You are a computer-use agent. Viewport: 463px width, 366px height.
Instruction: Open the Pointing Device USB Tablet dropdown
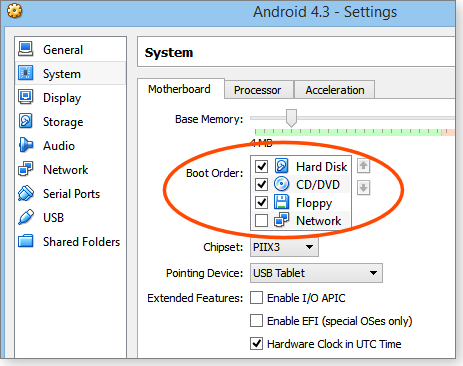[316, 273]
